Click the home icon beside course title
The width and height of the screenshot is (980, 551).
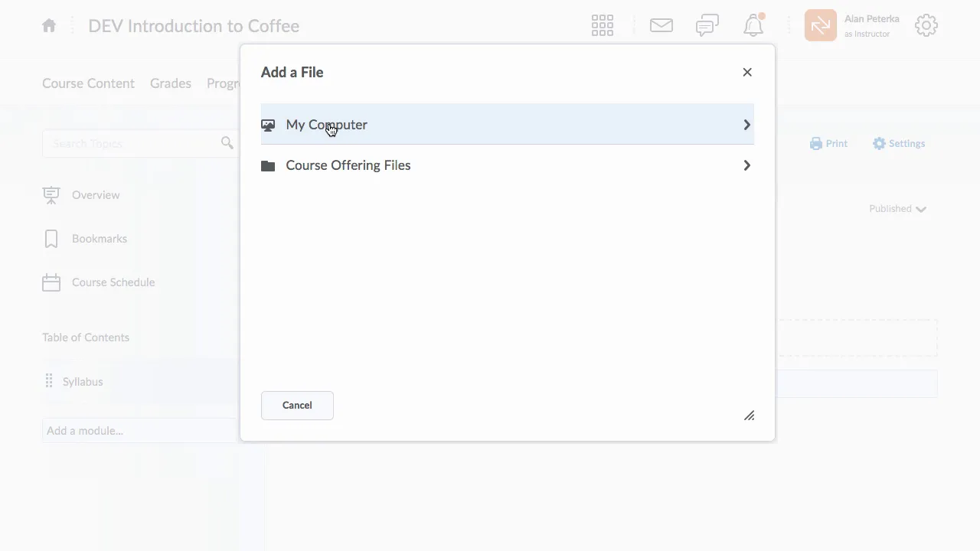pos(49,26)
